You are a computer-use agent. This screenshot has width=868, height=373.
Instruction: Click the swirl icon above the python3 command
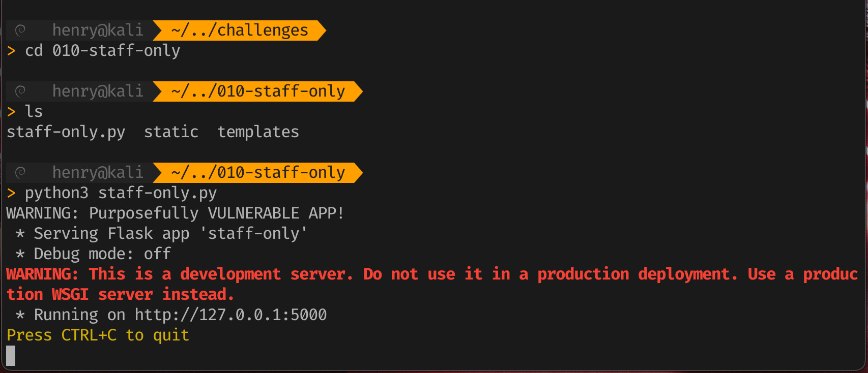pos(20,173)
